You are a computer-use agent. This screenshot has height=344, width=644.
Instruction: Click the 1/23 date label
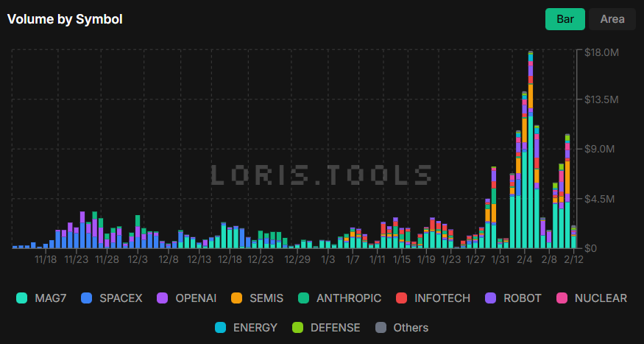click(x=451, y=259)
